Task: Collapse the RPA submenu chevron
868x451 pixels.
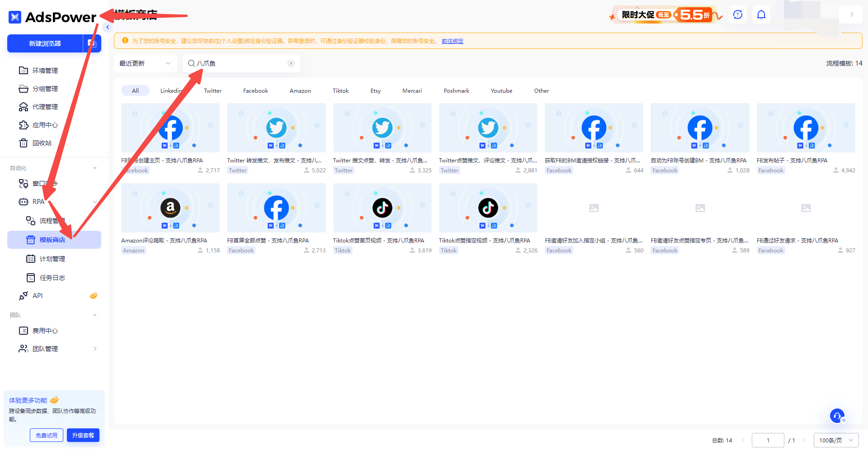Action: point(95,202)
